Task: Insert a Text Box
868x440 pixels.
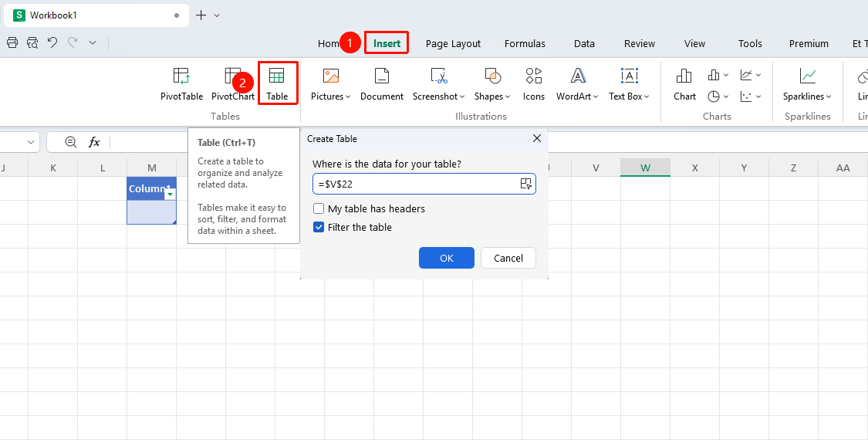Action: pyautogui.click(x=630, y=83)
